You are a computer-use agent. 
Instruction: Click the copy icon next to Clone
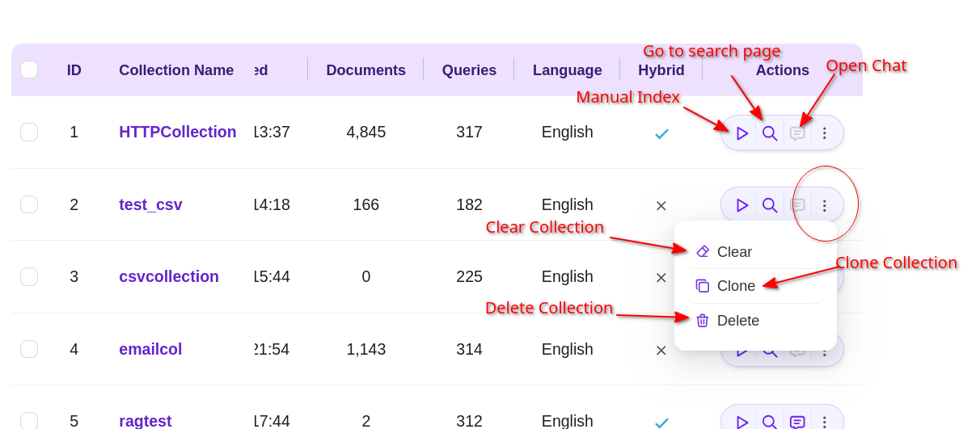tap(703, 286)
